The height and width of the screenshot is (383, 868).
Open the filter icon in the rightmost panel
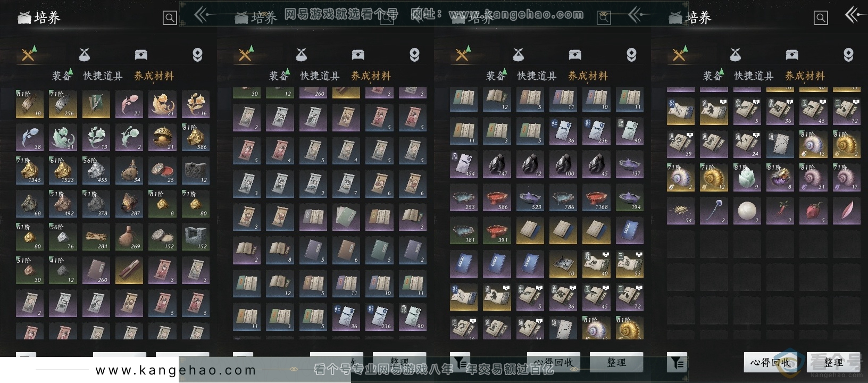[x=677, y=363]
